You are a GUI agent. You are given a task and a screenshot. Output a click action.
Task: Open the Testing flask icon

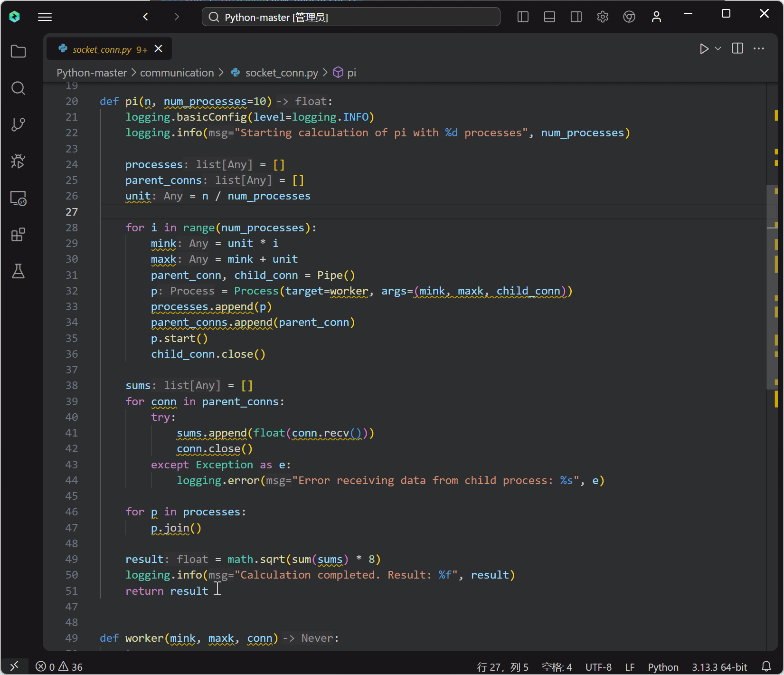pos(18,271)
